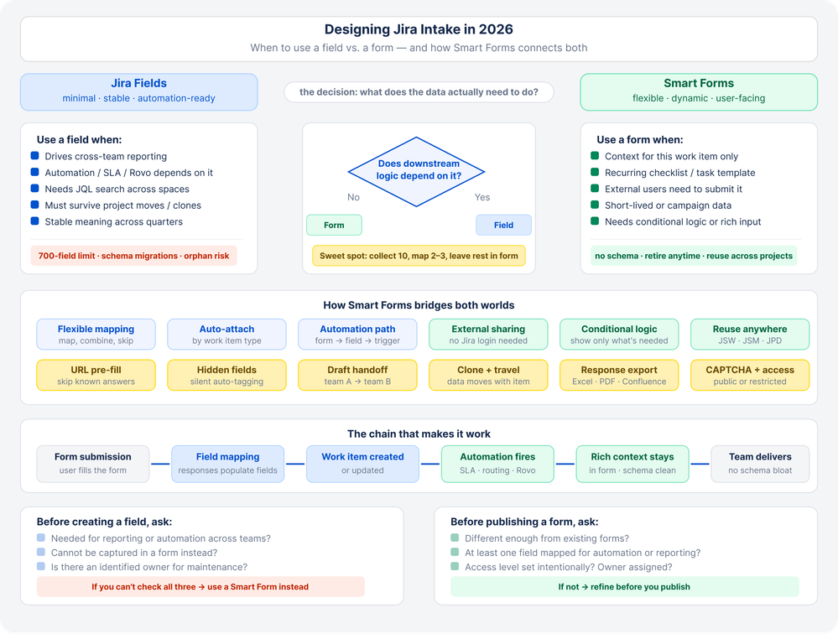Click 'The chain that makes it work' heading
Image resolution: width=838 pixels, height=644 pixels.
[419, 434]
